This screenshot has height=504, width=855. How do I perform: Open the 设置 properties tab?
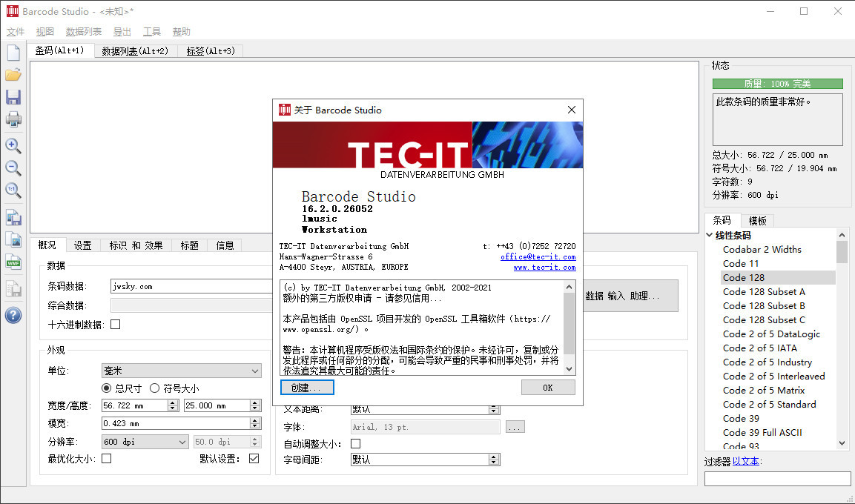[x=82, y=245]
